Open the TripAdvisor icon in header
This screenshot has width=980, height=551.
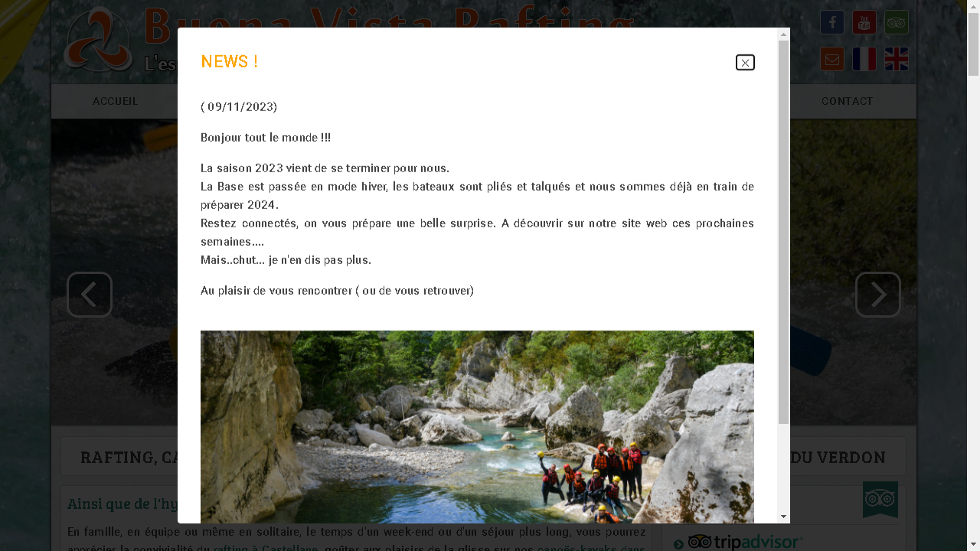point(897,22)
